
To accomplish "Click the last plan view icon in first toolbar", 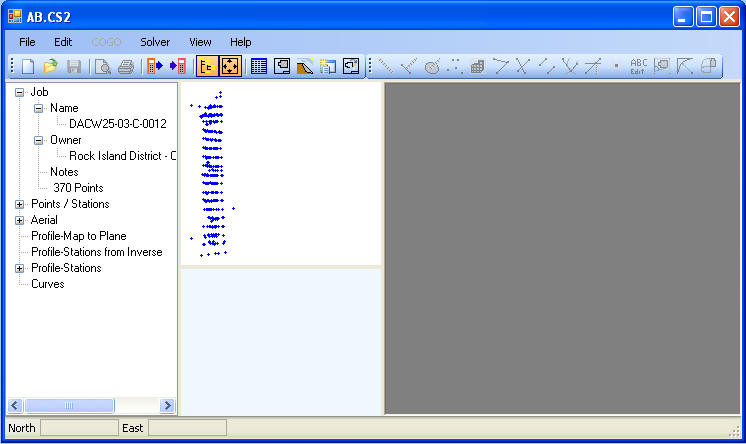I will 351,66.
